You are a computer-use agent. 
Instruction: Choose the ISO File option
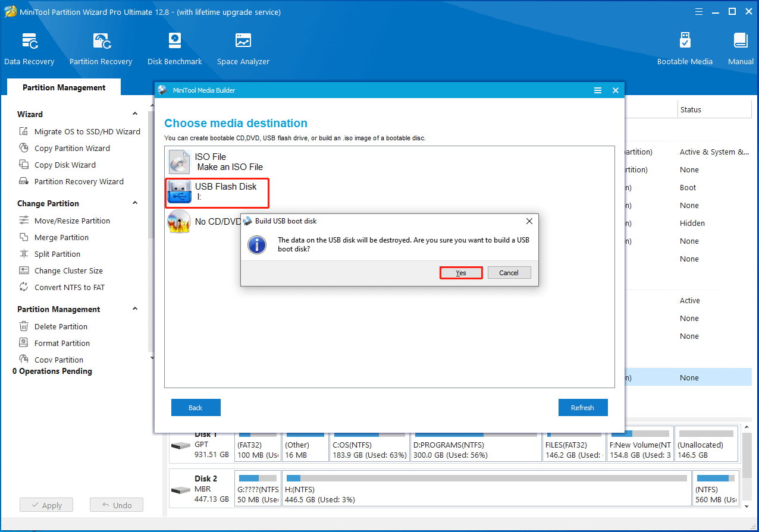(217, 162)
